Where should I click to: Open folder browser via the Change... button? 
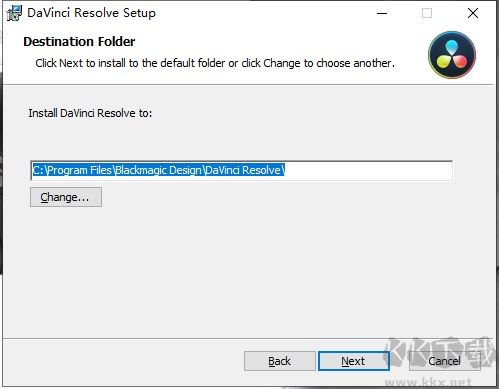[66, 197]
